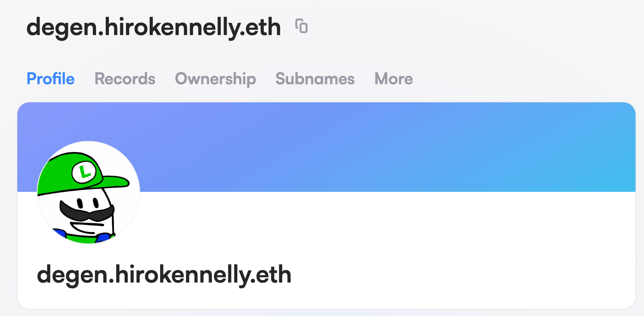The width and height of the screenshot is (644, 316).
Task: Click the L emblem on avatar's cap
Action: pyautogui.click(x=84, y=172)
